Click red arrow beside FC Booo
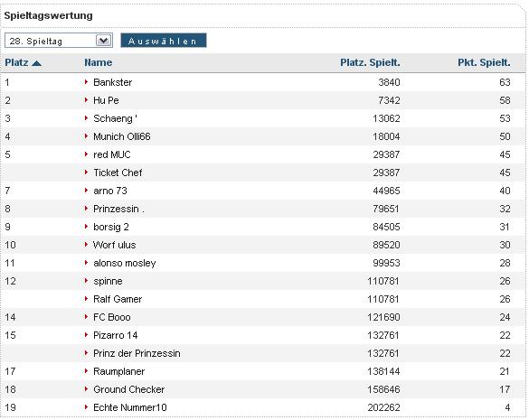529x420 pixels. pyautogui.click(x=87, y=317)
